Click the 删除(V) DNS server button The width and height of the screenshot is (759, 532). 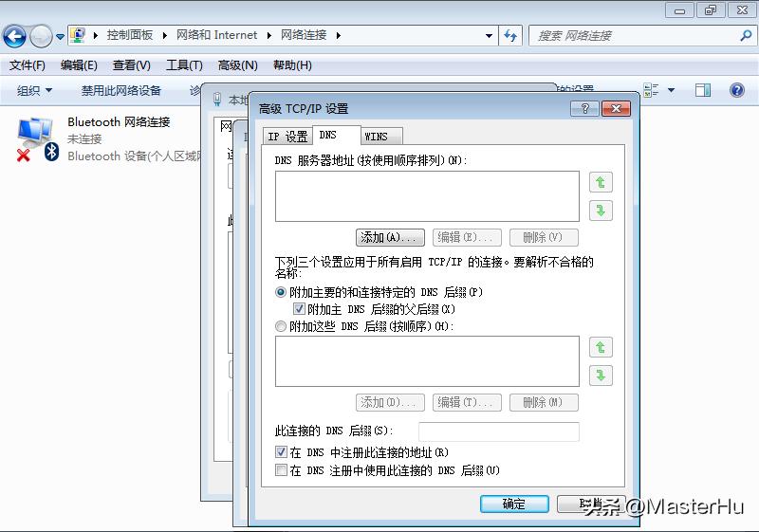pos(544,237)
